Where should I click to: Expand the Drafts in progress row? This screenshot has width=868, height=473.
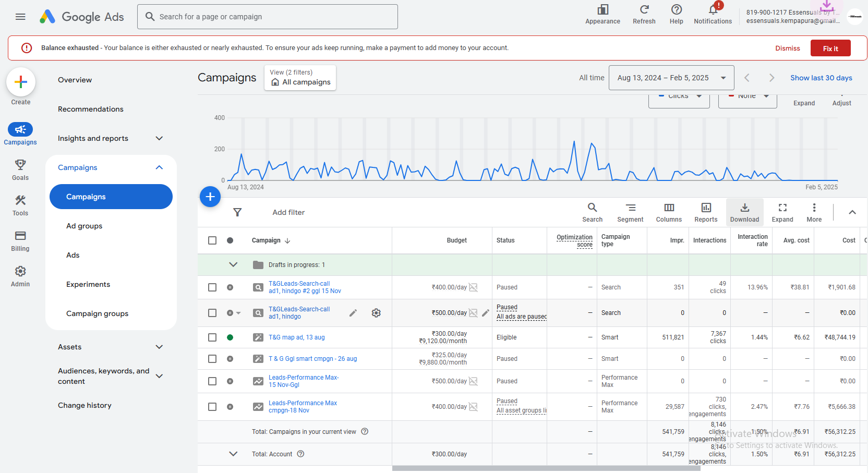coord(233,265)
